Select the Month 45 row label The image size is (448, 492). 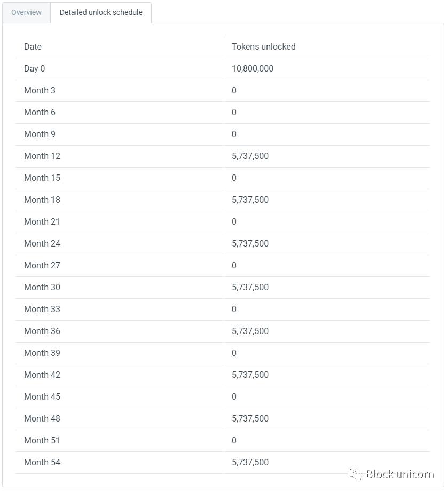42,396
